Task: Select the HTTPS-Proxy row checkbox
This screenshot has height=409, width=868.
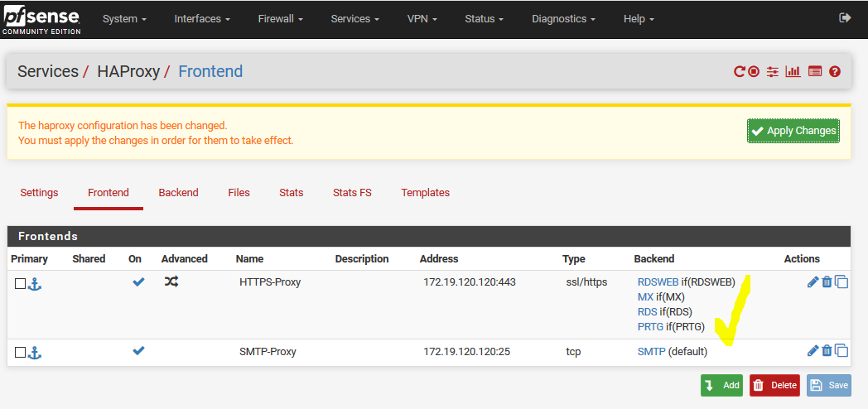Action: coord(21,284)
